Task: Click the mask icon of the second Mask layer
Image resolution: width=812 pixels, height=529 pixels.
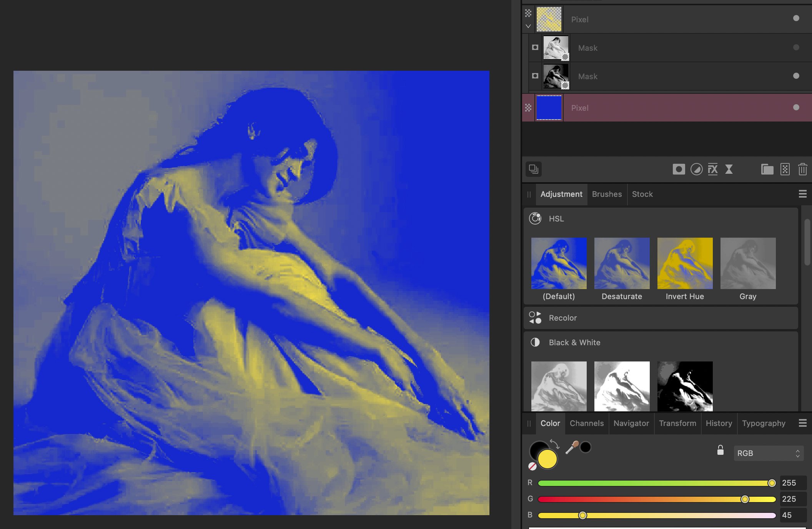Action: (535, 76)
